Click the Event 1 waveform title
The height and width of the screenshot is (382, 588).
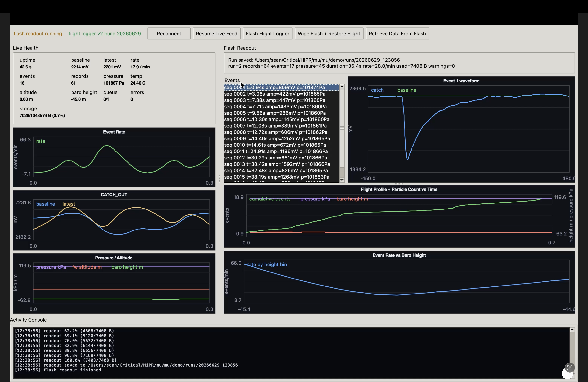click(461, 81)
